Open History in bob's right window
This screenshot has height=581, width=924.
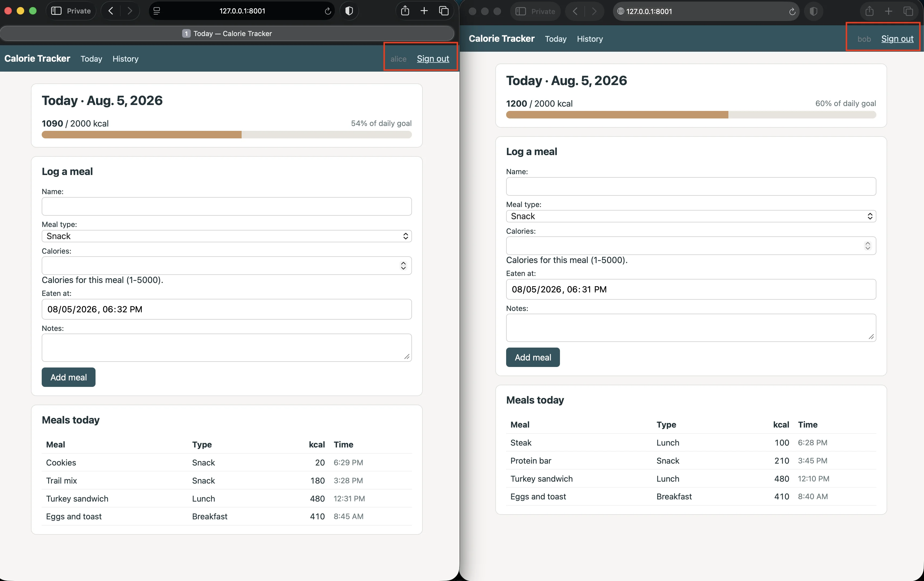(590, 39)
